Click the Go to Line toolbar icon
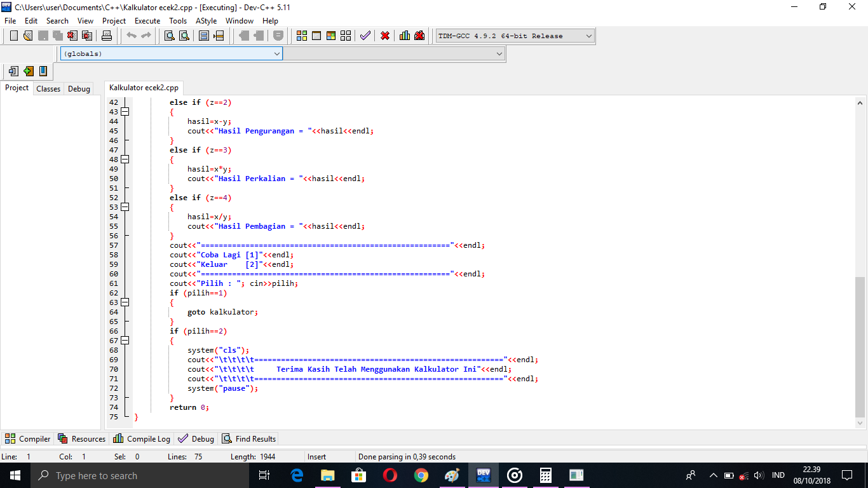 (x=219, y=36)
